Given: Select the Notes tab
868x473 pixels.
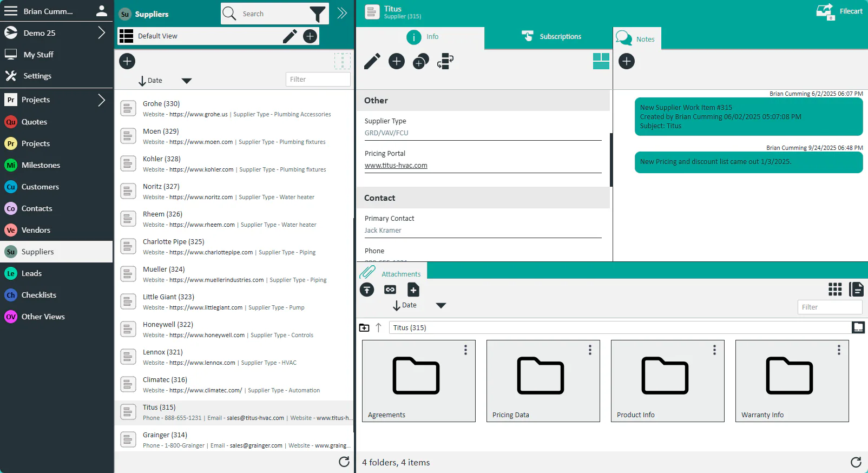Looking at the screenshot, I should (637, 39).
